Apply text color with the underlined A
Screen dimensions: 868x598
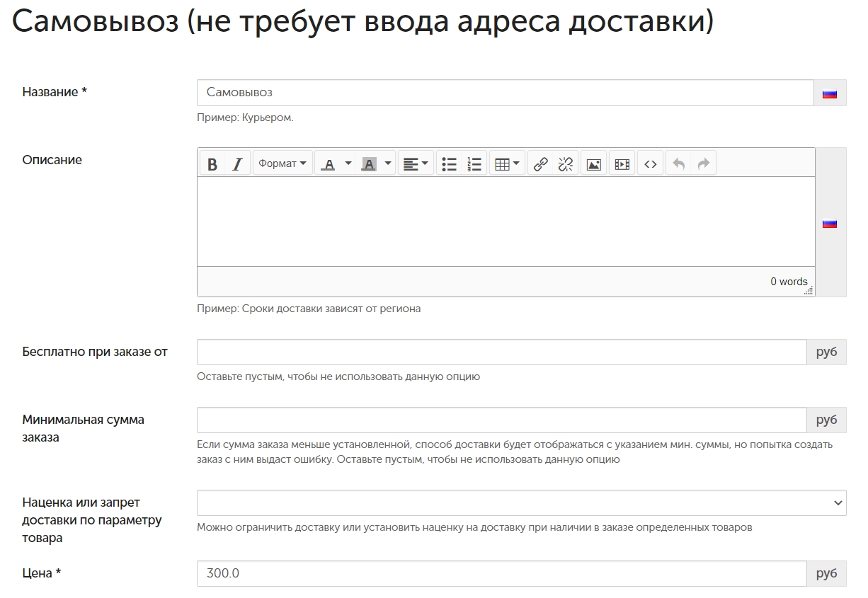coord(328,163)
